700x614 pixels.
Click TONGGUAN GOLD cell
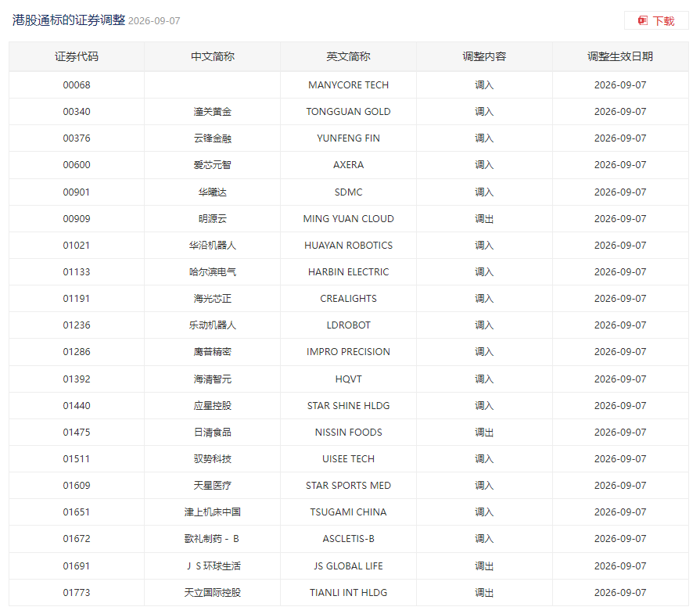point(348,112)
